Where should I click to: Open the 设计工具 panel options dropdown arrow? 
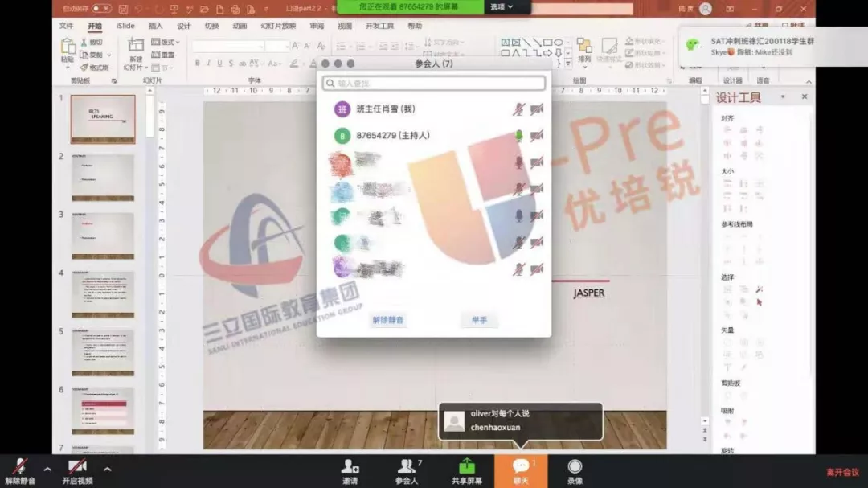click(x=783, y=97)
